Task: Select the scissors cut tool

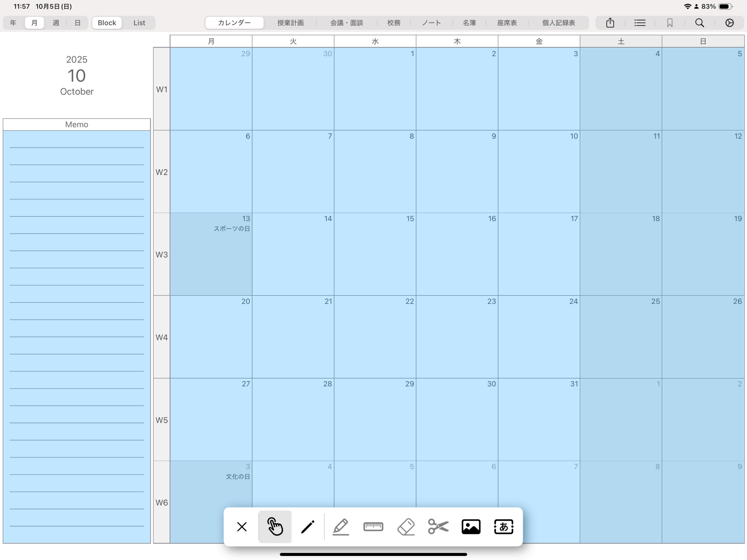Action: point(438,526)
